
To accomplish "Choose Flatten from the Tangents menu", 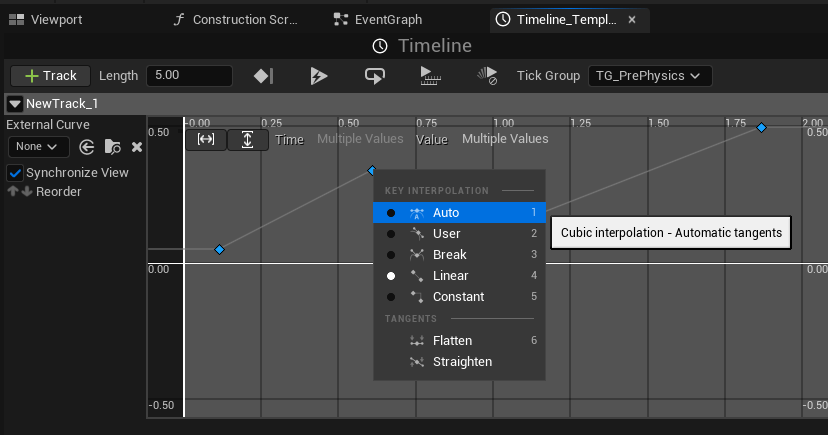I will click(x=452, y=341).
